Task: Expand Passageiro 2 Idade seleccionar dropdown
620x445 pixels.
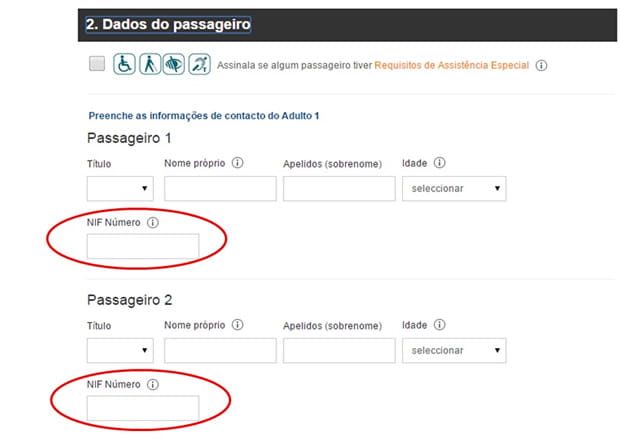Action: pos(453,350)
